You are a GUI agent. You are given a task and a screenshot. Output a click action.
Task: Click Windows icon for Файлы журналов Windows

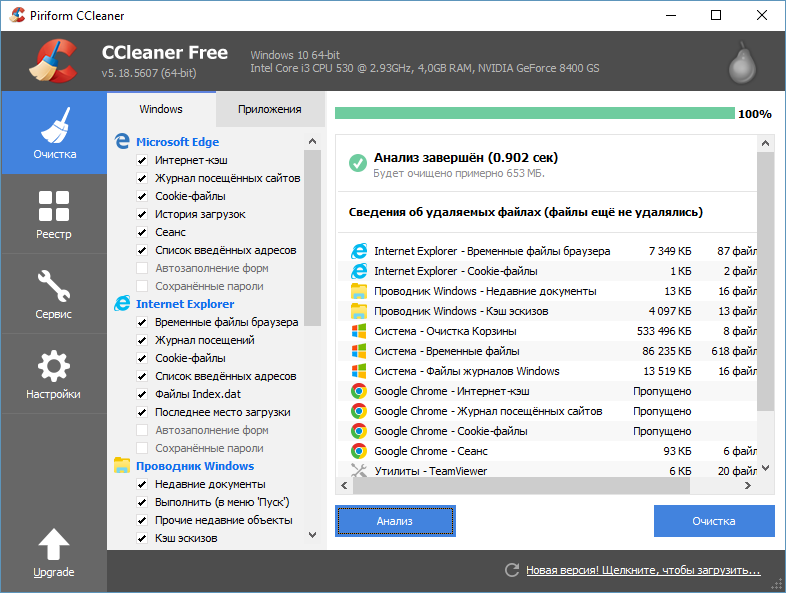point(358,371)
